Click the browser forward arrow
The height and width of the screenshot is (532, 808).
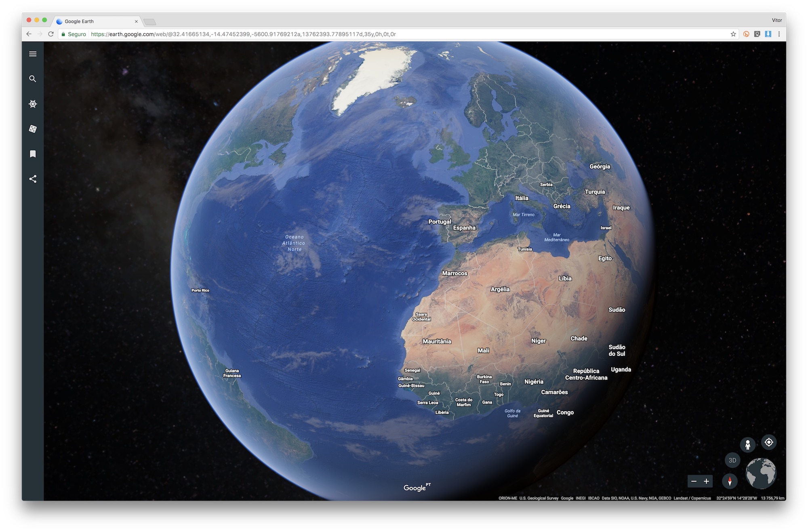(40, 34)
